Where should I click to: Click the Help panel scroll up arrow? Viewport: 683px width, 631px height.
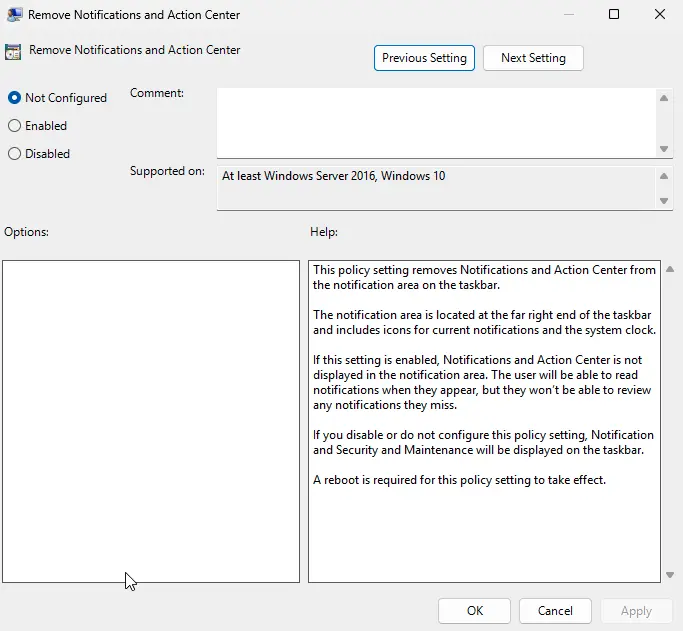click(669, 269)
